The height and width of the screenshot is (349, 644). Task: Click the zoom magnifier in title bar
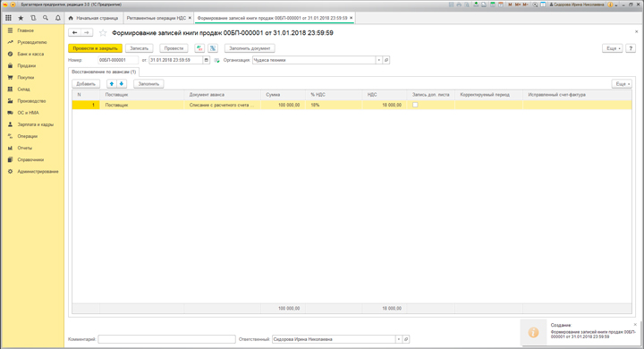coord(535,4)
